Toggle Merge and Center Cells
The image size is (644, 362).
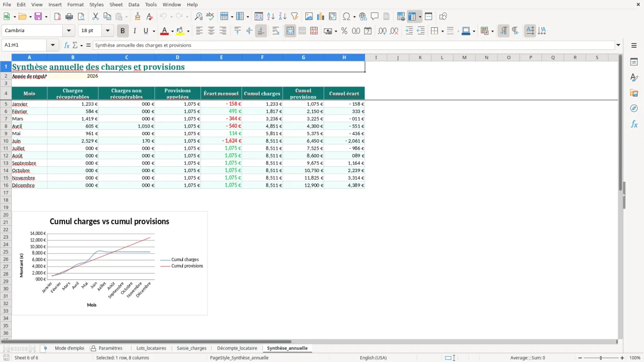[290, 31]
